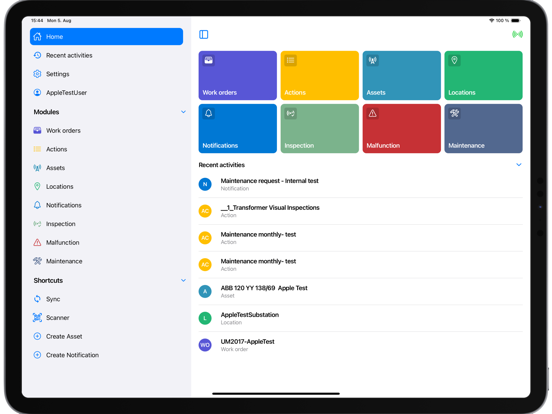The height and width of the screenshot is (414, 552).
Task: Choose Create Notification shortcut label
Action: tap(73, 355)
